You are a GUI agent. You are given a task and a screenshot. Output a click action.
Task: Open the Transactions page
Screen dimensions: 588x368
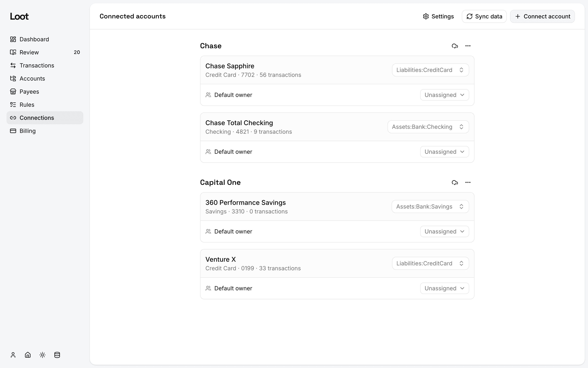coord(45,65)
